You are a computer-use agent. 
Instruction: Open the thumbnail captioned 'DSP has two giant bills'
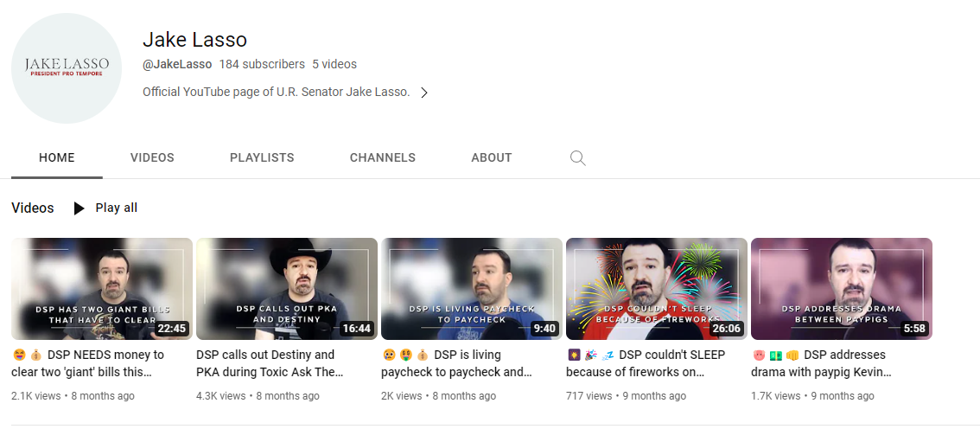[x=102, y=289]
